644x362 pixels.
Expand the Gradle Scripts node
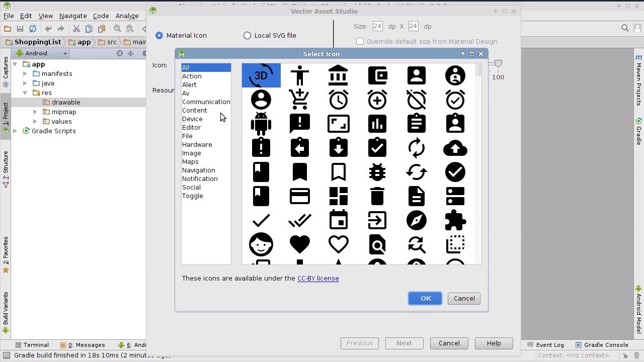point(15,131)
